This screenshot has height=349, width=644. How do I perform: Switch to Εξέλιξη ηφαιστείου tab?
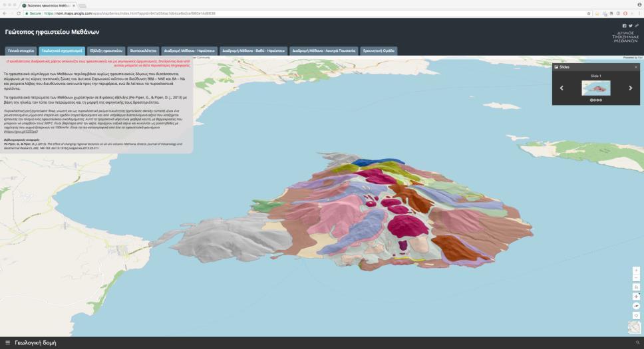tap(106, 51)
